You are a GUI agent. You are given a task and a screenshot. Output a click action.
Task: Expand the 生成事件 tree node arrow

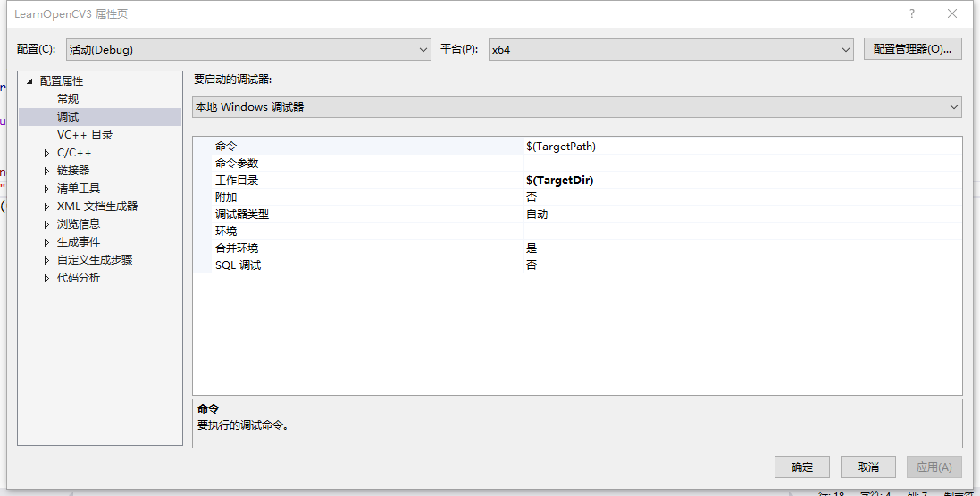46,242
